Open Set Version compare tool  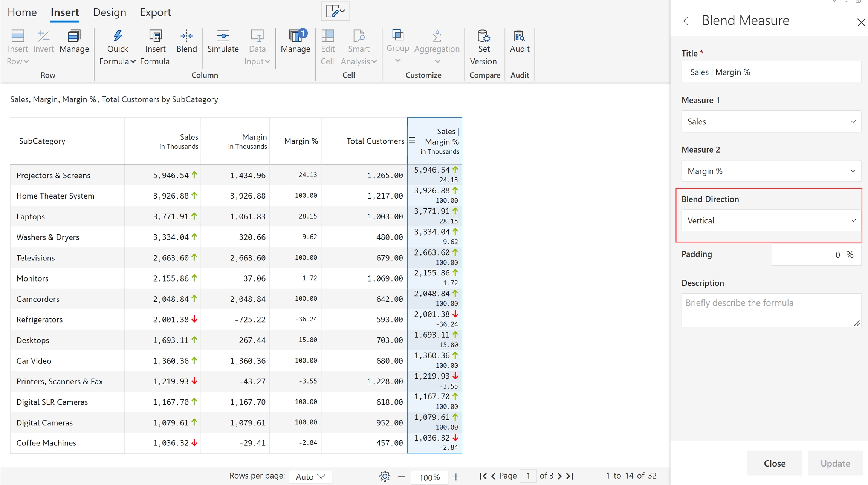pyautogui.click(x=484, y=36)
